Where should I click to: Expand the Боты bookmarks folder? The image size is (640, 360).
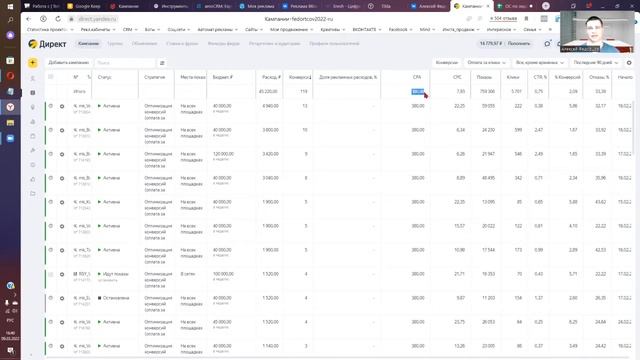[x=152, y=29]
